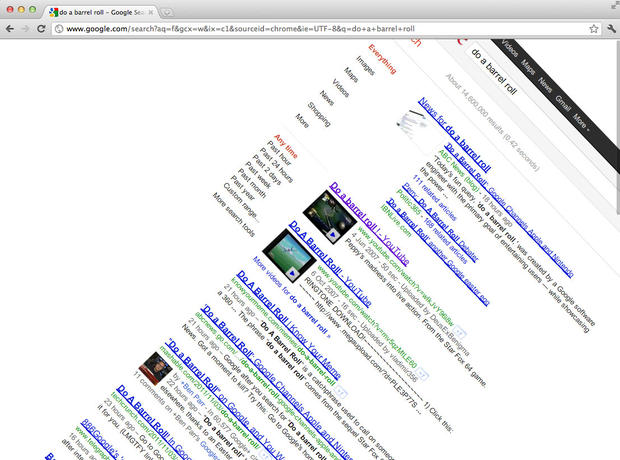The height and width of the screenshot is (460, 620).
Task: Open 'News for do a barrel roll' link
Action: tap(454, 135)
